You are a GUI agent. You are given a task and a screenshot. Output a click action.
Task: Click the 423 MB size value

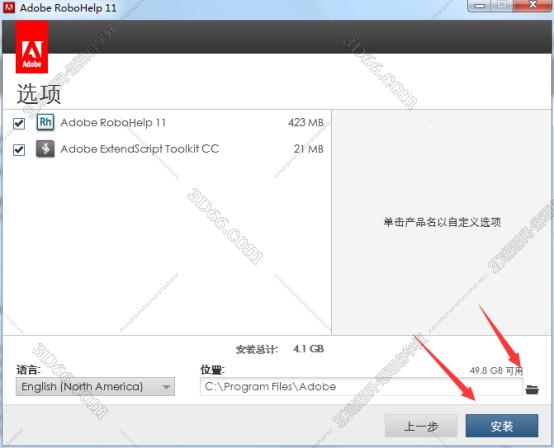[306, 123]
